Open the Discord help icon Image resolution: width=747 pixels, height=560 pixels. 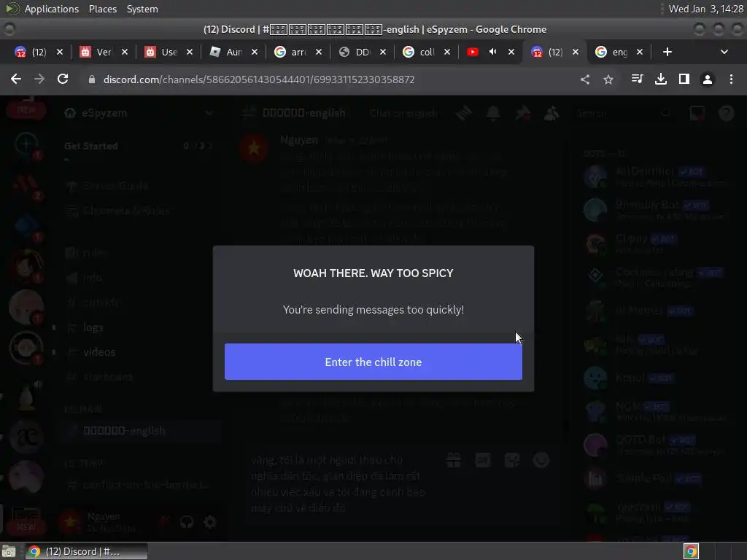(727, 113)
